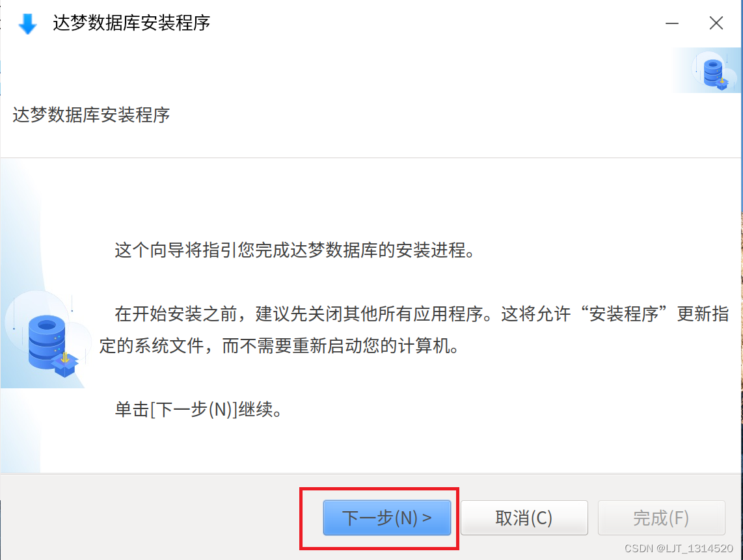Click the greyed-out 完成(F) button

coord(662,518)
